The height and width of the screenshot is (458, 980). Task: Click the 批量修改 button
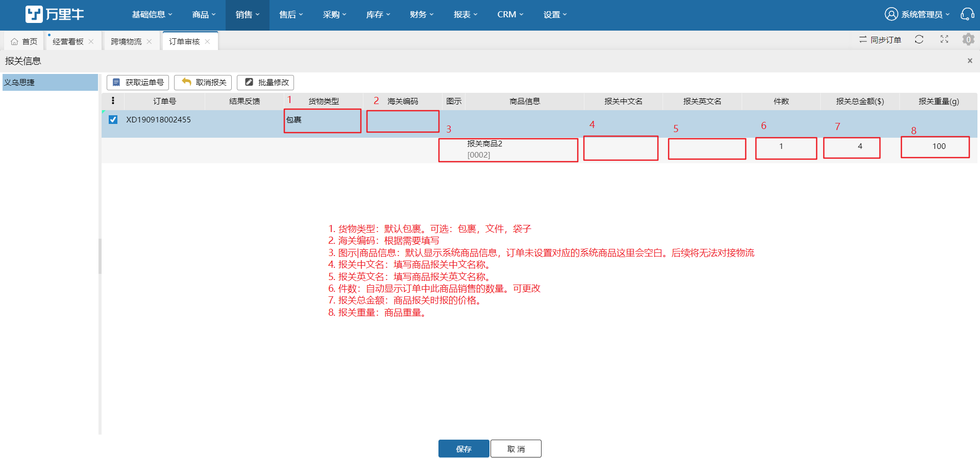click(265, 83)
